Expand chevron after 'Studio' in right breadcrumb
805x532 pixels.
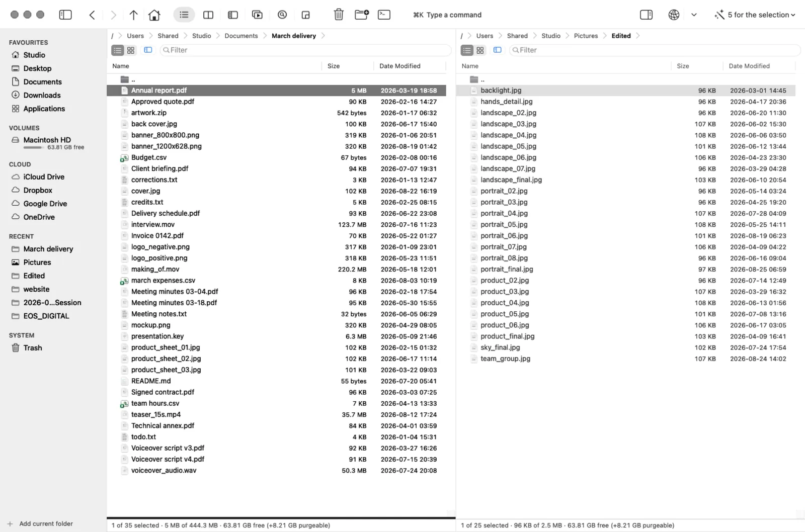(567, 36)
